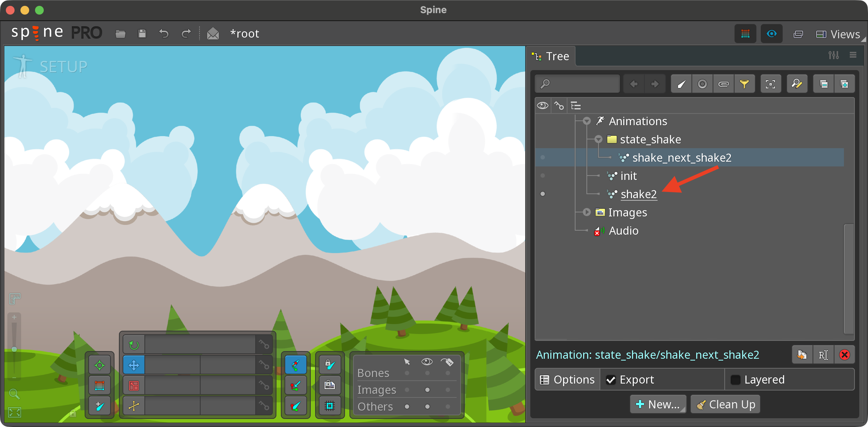868x427 pixels.
Task: Collapse the Animations node
Action: 586,121
